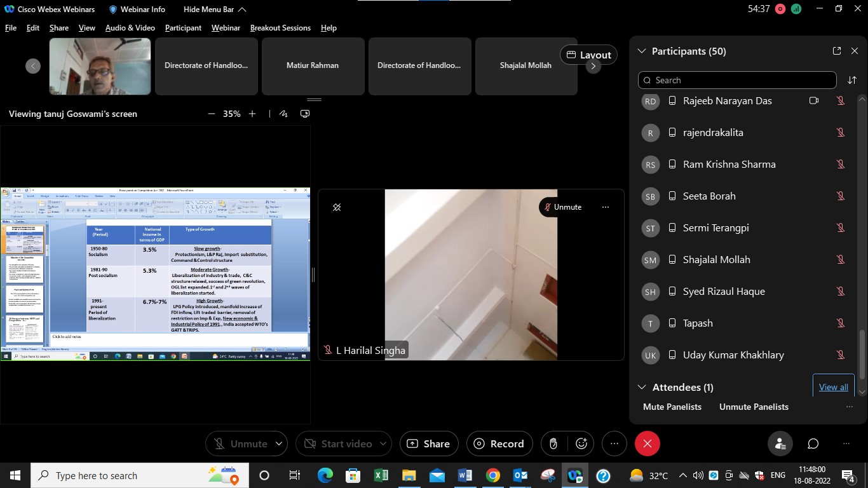Open the Breakout Sessions menu

[280, 28]
